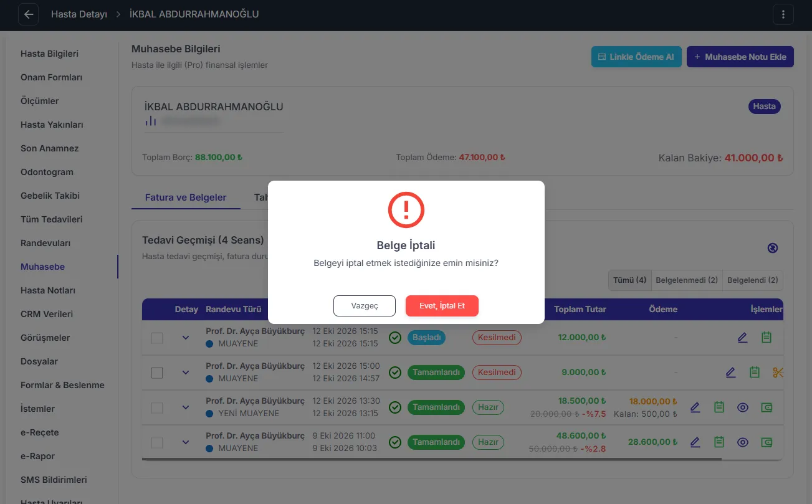The image size is (812, 504).
Task: Expand details of the 9 Eki 2026 session
Action: (185, 442)
